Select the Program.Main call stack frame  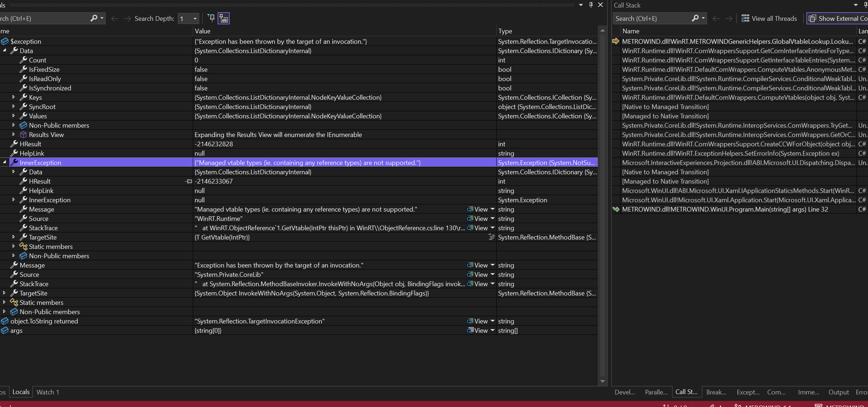[725, 209]
